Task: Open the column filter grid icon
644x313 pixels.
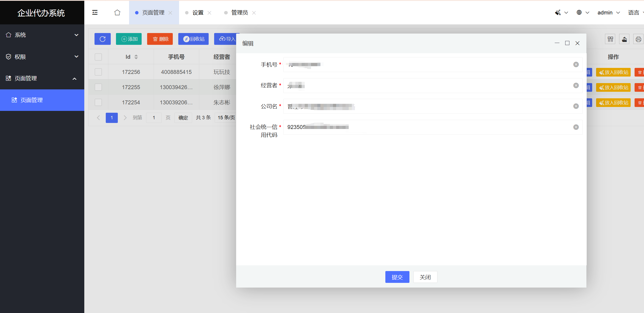Action: click(x=610, y=39)
